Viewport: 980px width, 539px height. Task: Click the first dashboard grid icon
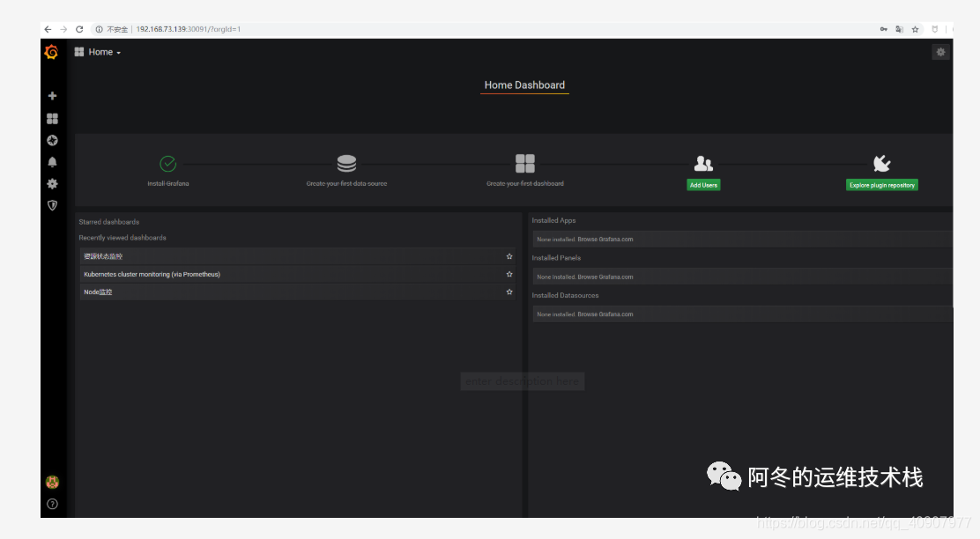525,164
